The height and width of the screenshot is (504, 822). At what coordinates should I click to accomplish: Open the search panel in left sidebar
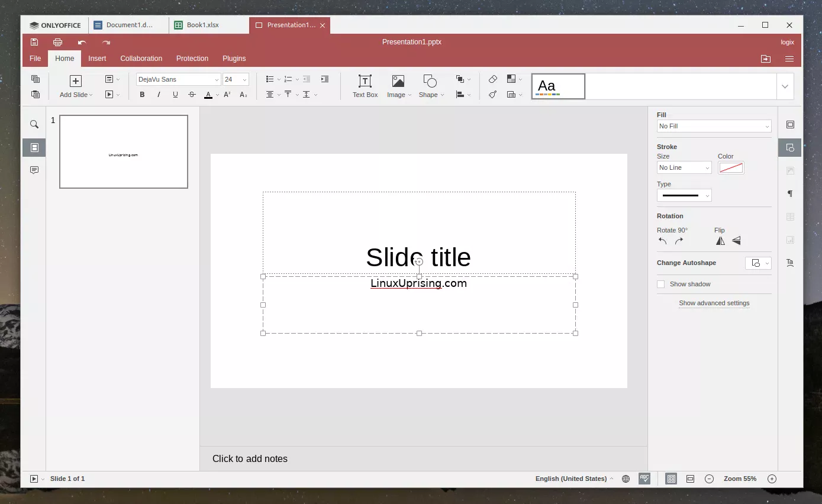coord(34,125)
